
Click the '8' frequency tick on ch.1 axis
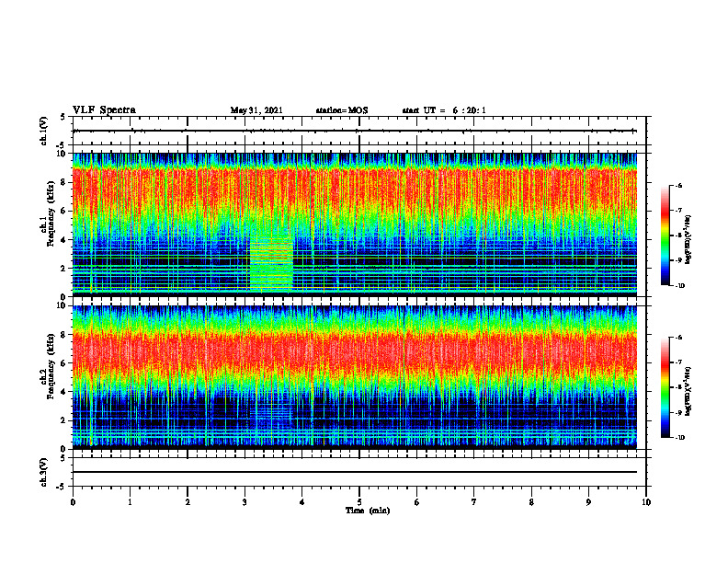click(x=64, y=182)
